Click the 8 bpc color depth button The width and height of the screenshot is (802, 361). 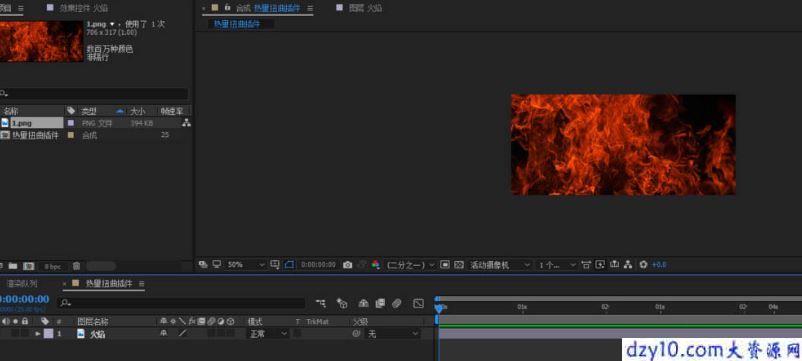coord(53,266)
